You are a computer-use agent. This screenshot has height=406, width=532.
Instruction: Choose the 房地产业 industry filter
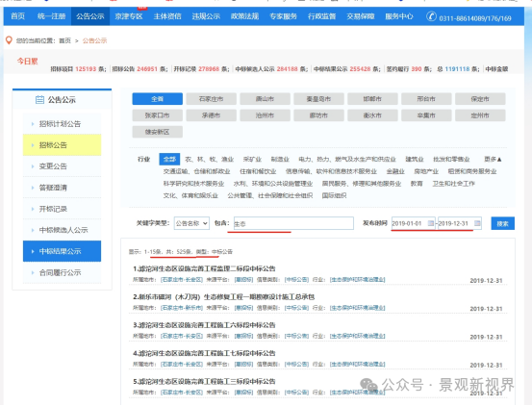(426, 171)
